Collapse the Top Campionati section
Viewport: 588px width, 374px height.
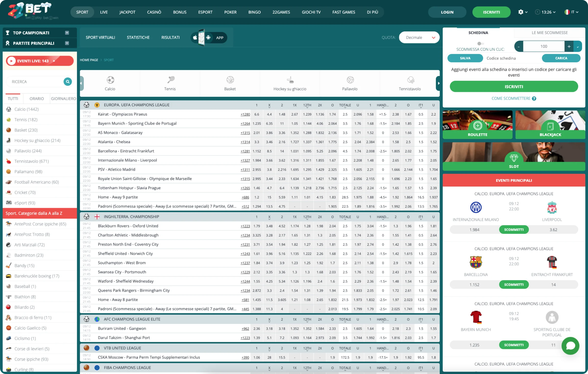click(67, 33)
